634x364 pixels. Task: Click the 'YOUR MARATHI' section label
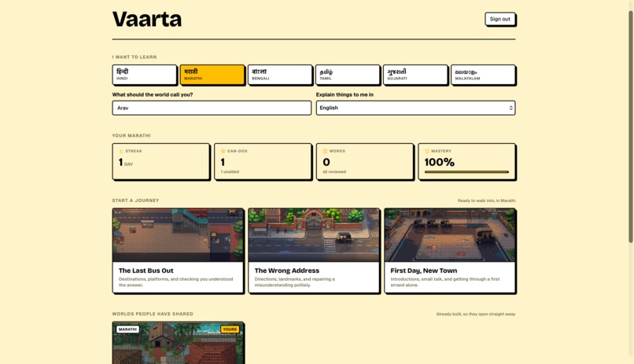131,136
